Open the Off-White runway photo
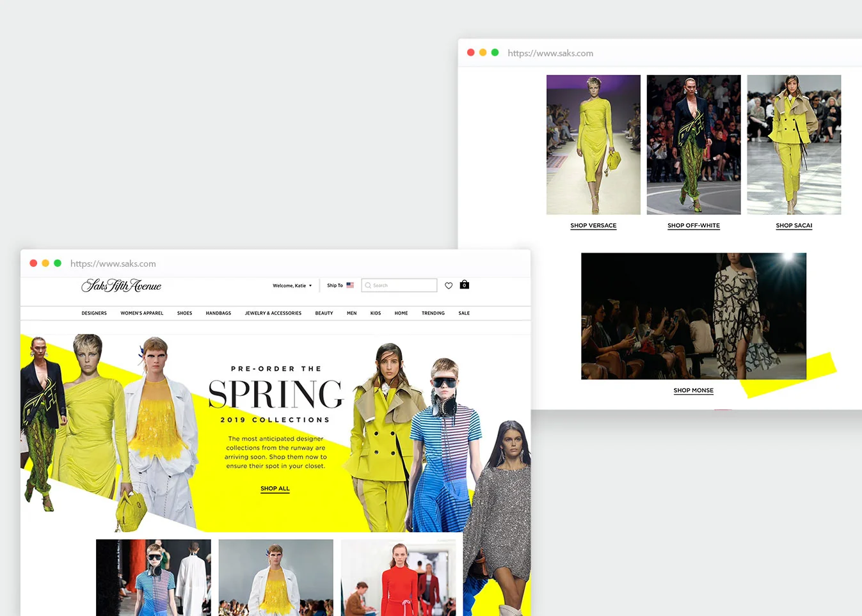The height and width of the screenshot is (616, 862). (x=694, y=145)
